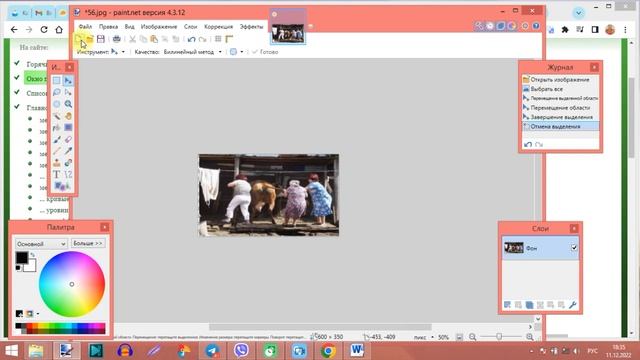
Task: Select Открыть изображение in Журнал list
Action: [x=560, y=80]
